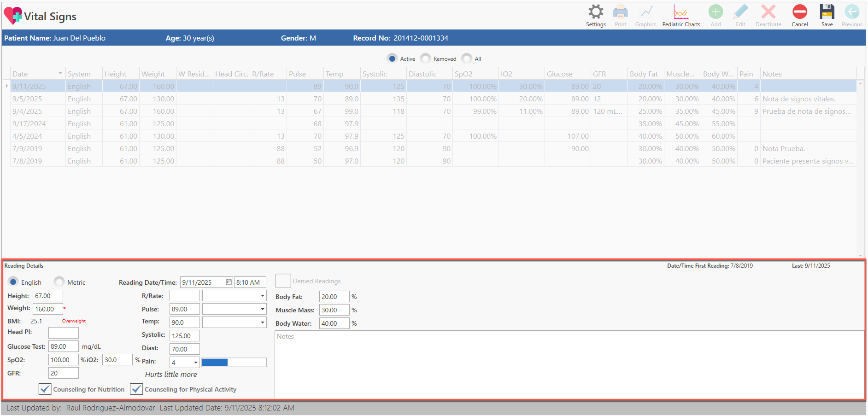The width and height of the screenshot is (868, 416).
Task: Click the Body Water input field
Action: coord(334,323)
